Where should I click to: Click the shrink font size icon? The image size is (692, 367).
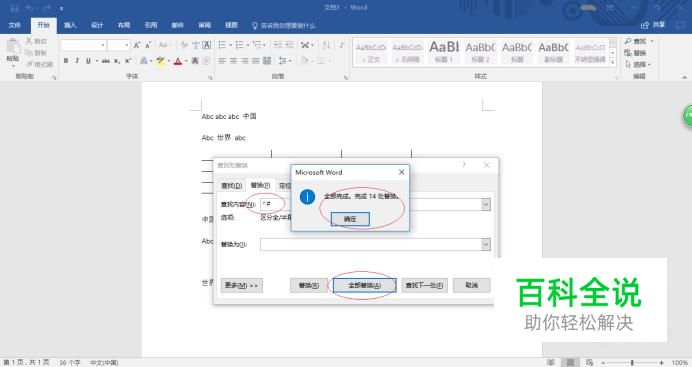[x=148, y=45]
